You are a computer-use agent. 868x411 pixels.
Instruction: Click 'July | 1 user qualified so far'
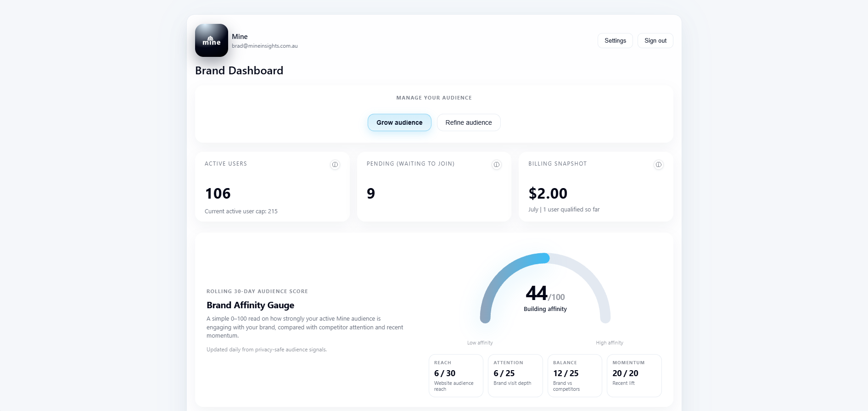tap(564, 210)
